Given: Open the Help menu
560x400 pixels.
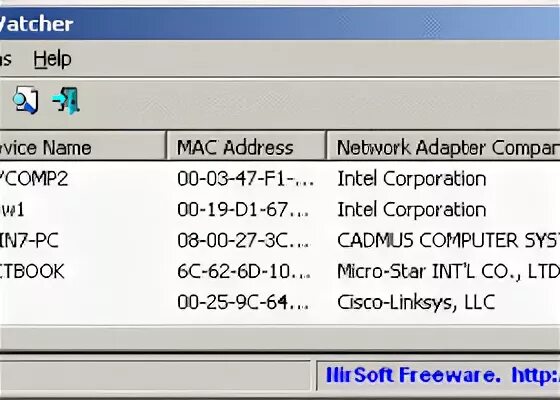Looking at the screenshot, I should [x=52, y=59].
